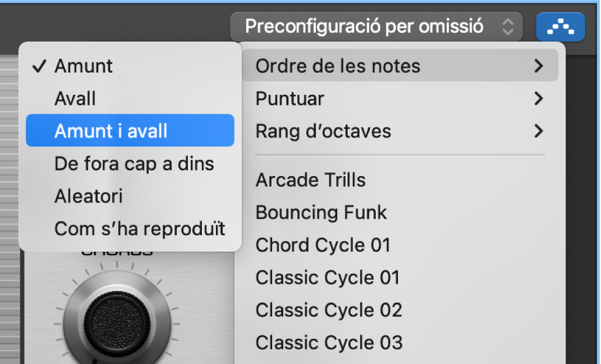
Task: Click the blue Arpeggiator MIDI plugin icon
Action: [x=559, y=26]
